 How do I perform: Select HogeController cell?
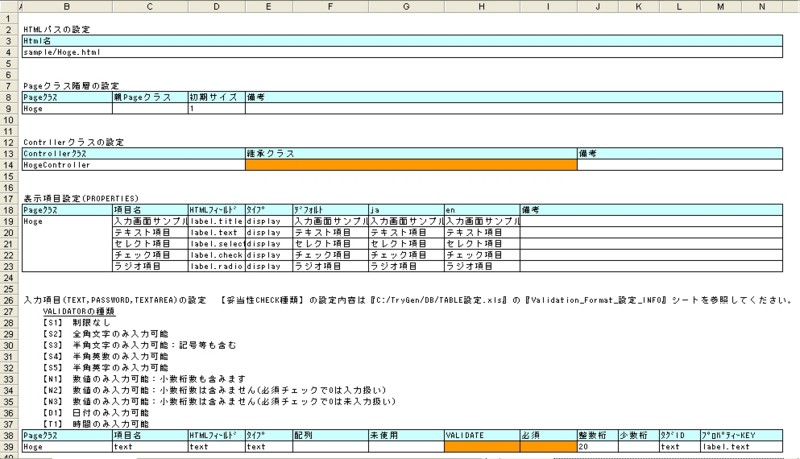pyautogui.click(x=134, y=165)
